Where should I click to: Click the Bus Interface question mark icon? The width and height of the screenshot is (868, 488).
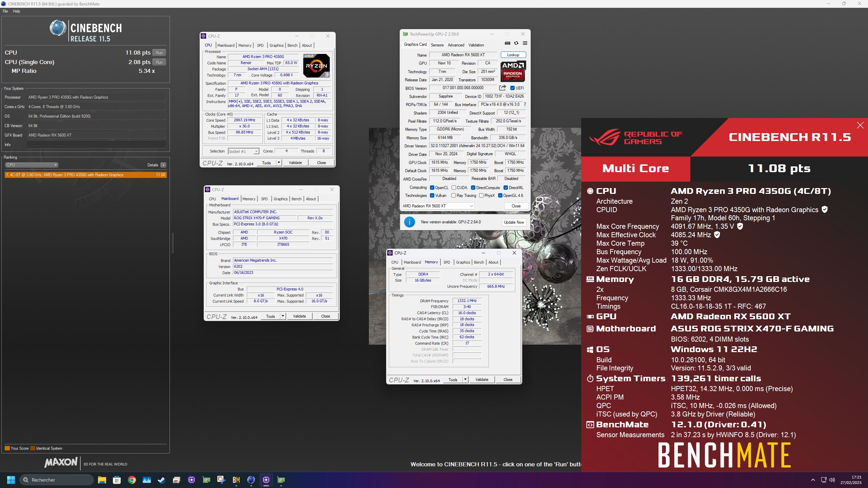point(525,104)
